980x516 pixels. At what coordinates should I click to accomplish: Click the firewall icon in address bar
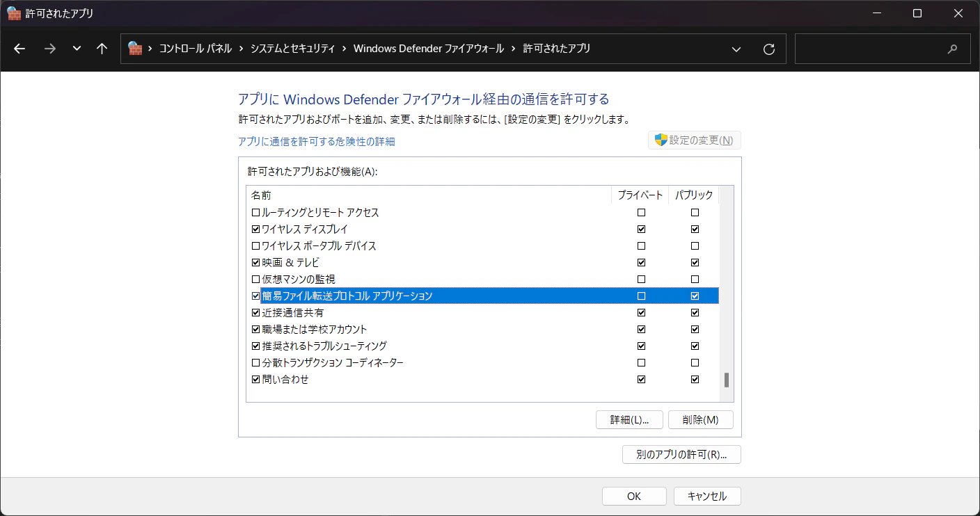(x=135, y=49)
